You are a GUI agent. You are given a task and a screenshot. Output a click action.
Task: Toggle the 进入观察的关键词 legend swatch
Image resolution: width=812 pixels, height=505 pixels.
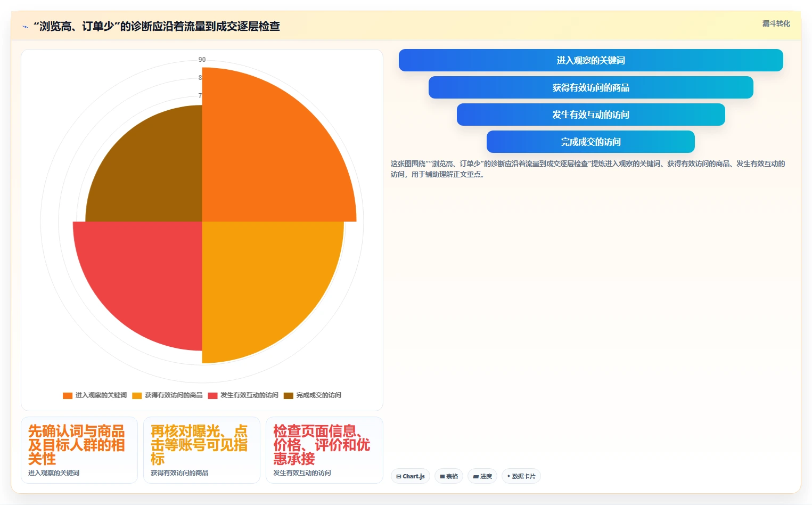pyautogui.click(x=68, y=395)
